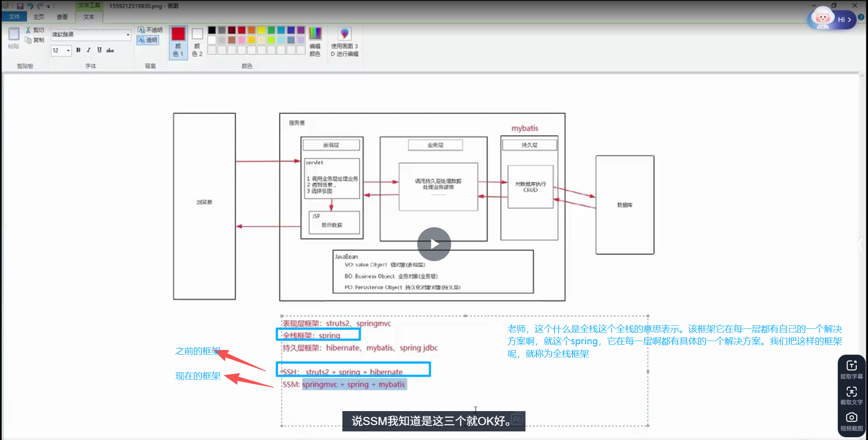The image size is (868, 440).
Task: Click the servlet text in 表现层
Action: click(x=315, y=163)
